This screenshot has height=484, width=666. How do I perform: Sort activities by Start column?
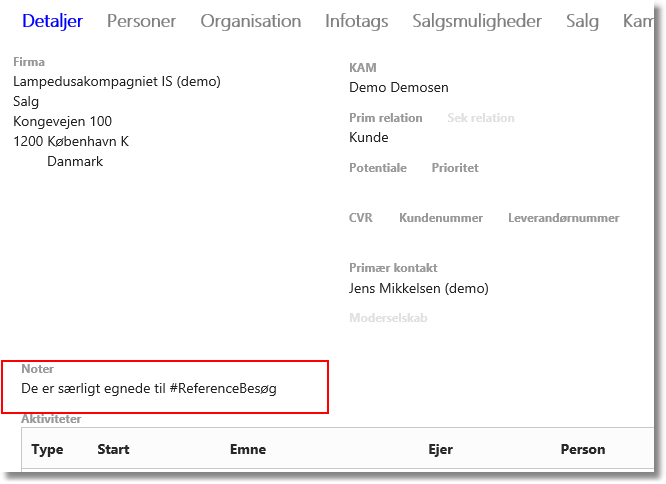coord(113,449)
